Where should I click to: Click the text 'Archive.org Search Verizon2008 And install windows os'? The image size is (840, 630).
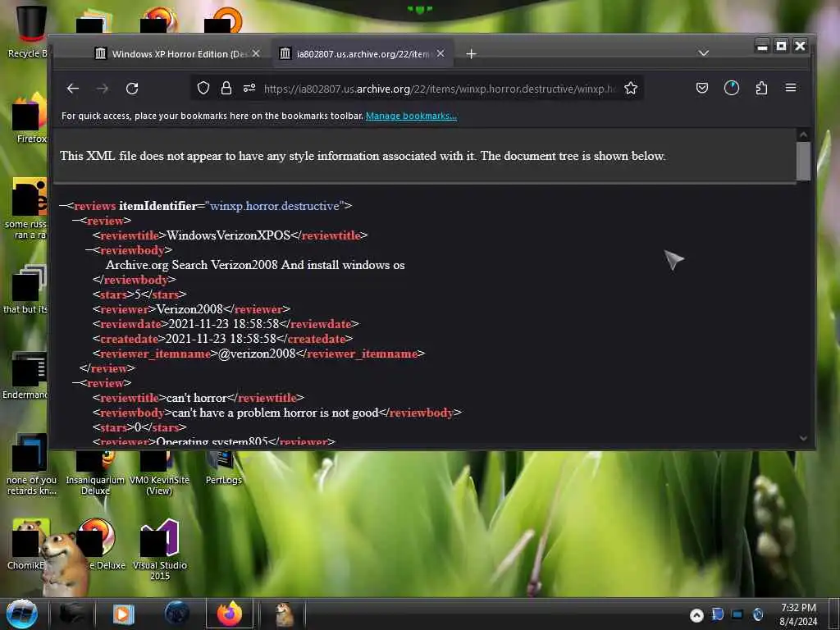[255, 265]
